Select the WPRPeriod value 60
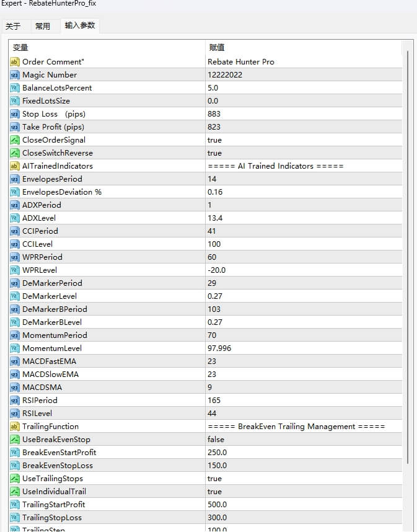Viewport: 417px width, 532px height. (212, 257)
